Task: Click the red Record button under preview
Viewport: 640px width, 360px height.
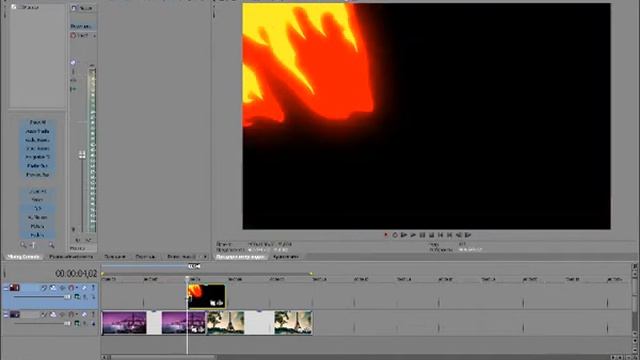Action: coord(386,235)
